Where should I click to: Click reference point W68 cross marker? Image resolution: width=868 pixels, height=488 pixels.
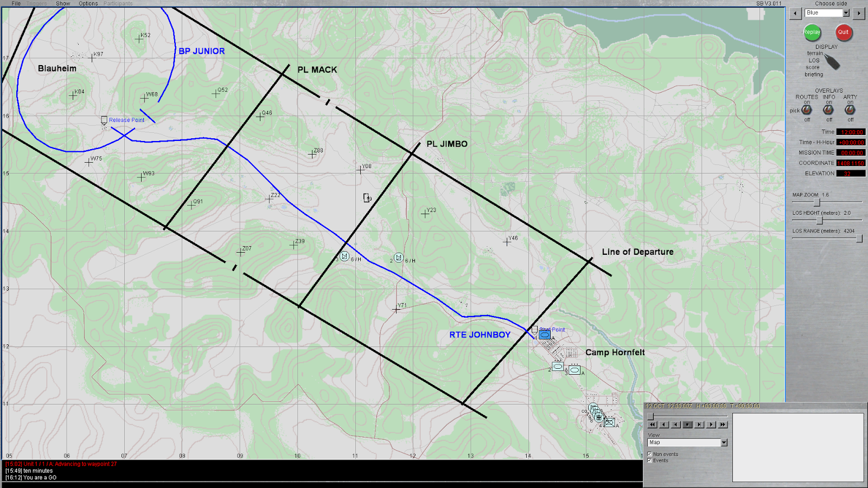pos(144,98)
